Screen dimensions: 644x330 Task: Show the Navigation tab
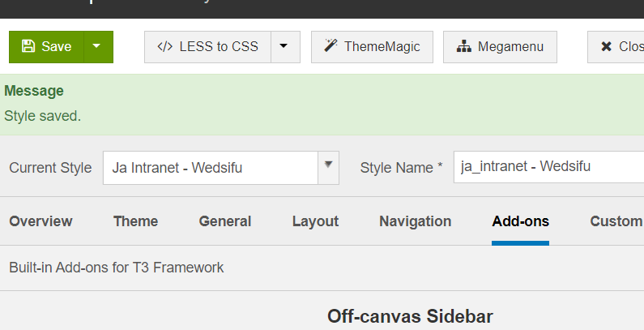(x=416, y=221)
